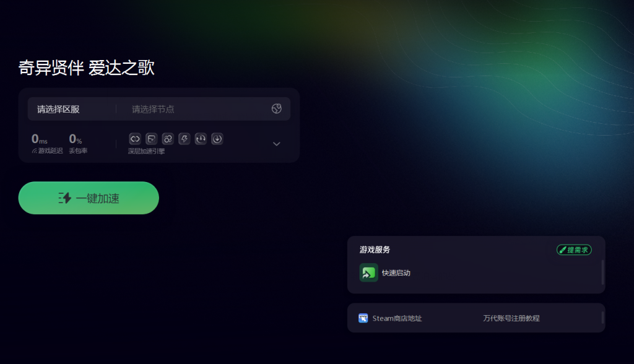
Task: Click the 提需求 feedback button
Action: point(574,250)
